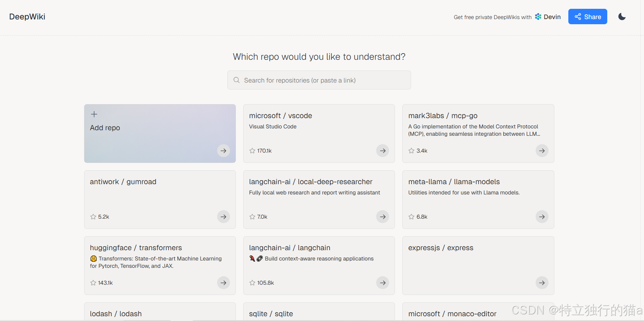Open the antiwork / gumroad card title
This screenshot has height=321, width=644.
[123, 182]
